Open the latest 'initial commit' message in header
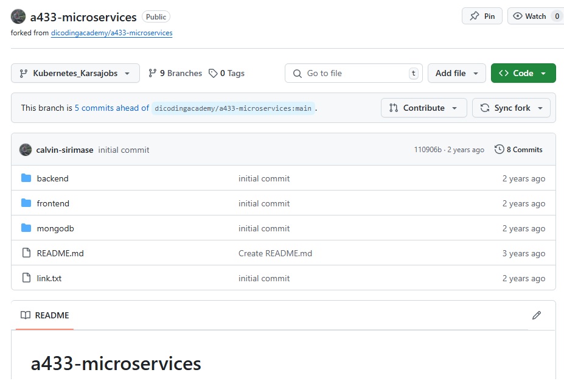This screenshot has width=564, height=392. (124, 150)
